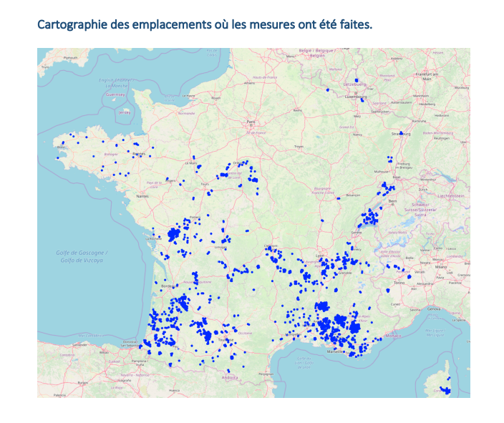Click the 'Paris' label on the map
This screenshot has height=423, width=504.
tap(251, 122)
